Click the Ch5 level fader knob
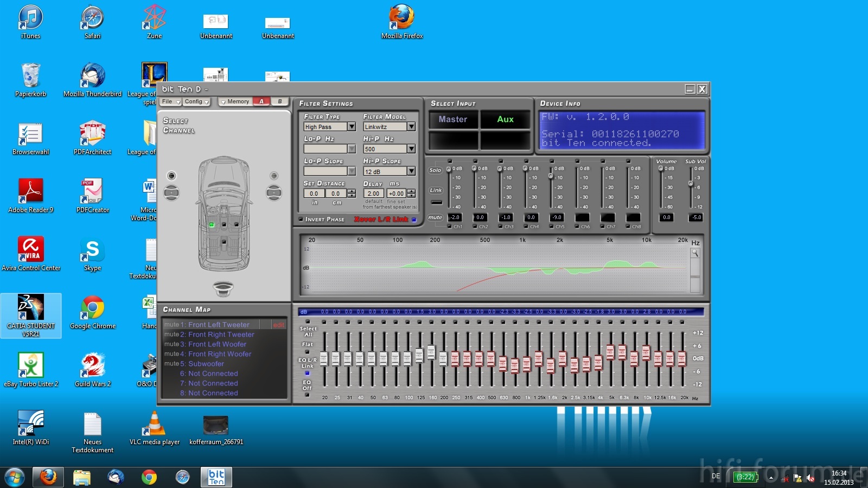Image resolution: width=868 pixels, height=488 pixels. pyautogui.click(x=551, y=176)
